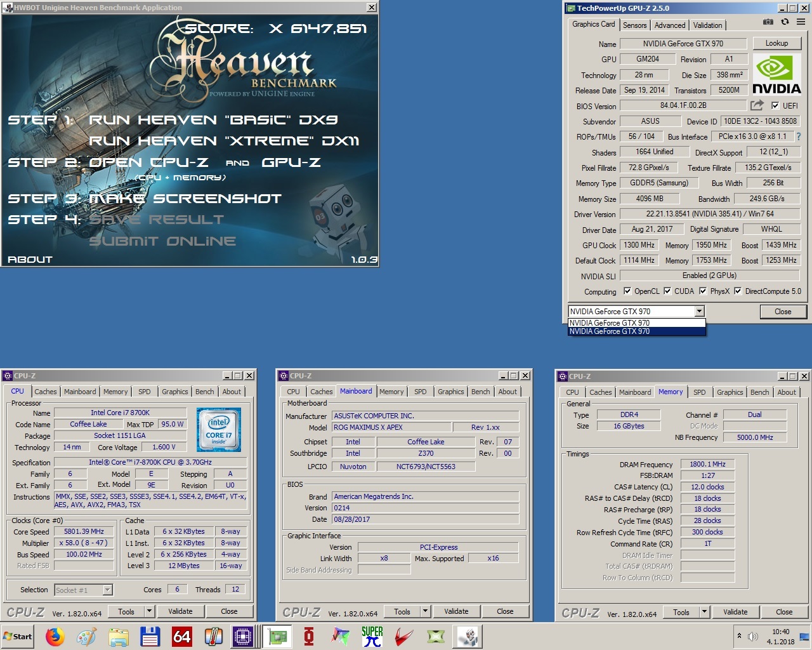Viewport: 812px width, 650px height.
Task: Click the Core Speed value 5801.39 MHz
Action: [84, 531]
